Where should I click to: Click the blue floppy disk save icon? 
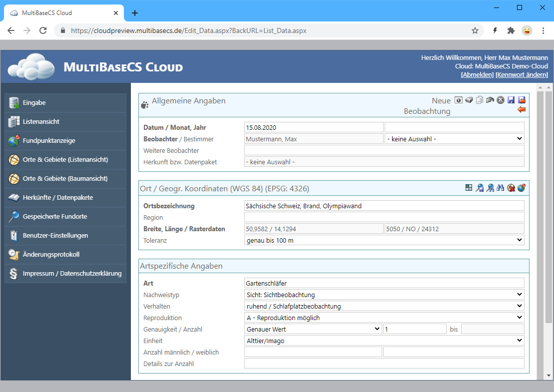click(511, 100)
